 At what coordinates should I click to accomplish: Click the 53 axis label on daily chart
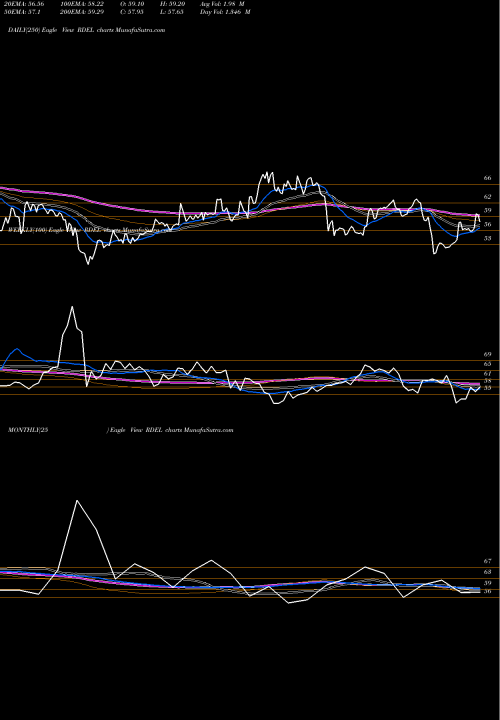pos(488,238)
